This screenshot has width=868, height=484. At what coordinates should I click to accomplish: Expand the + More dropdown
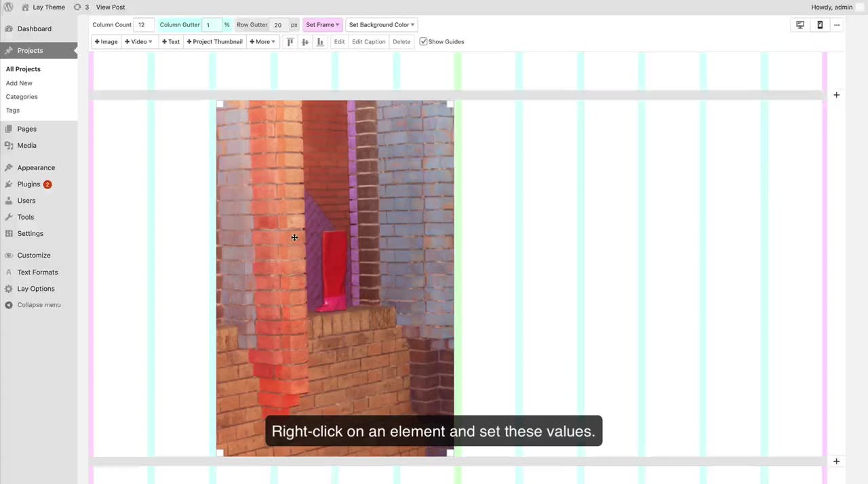(262, 41)
